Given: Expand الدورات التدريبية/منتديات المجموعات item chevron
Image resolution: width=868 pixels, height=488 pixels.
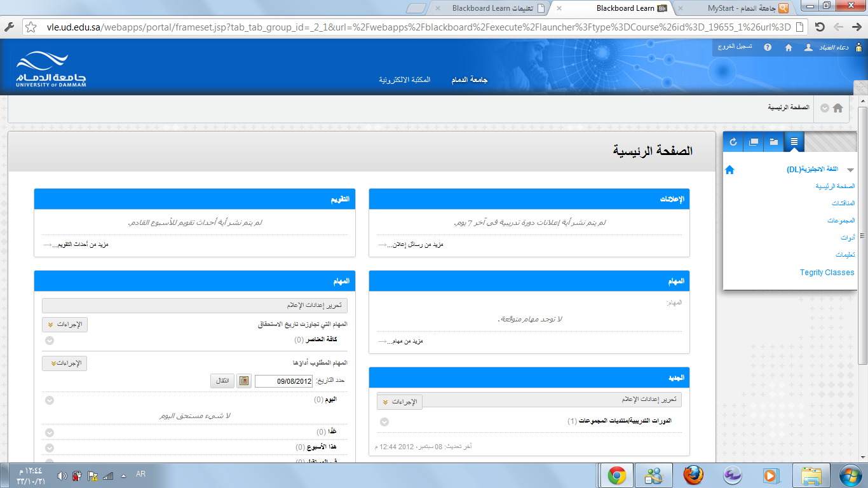Looking at the screenshot, I should 384,422.
